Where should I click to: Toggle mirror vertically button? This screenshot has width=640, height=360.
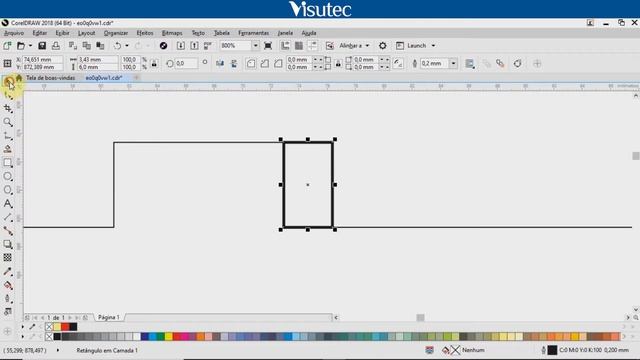[x=234, y=64]
